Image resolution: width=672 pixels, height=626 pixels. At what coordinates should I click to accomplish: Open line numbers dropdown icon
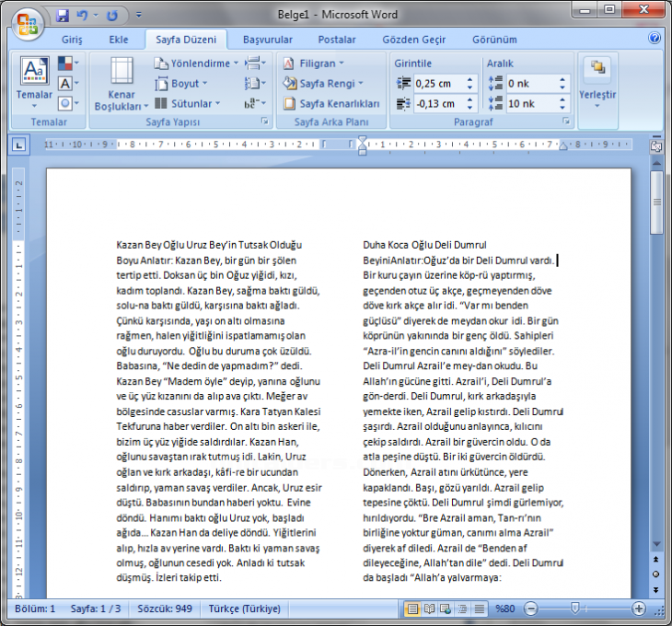(x=255, y=83)
